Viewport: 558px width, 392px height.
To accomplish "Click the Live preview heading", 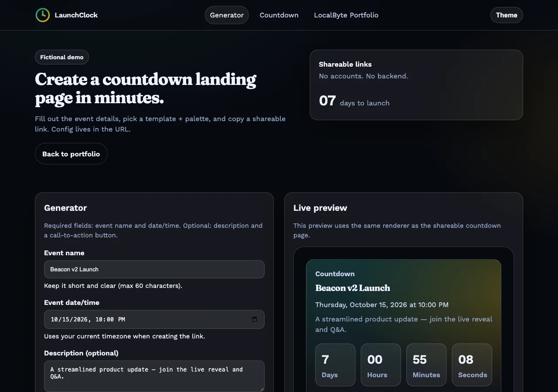I will (320, 208).
